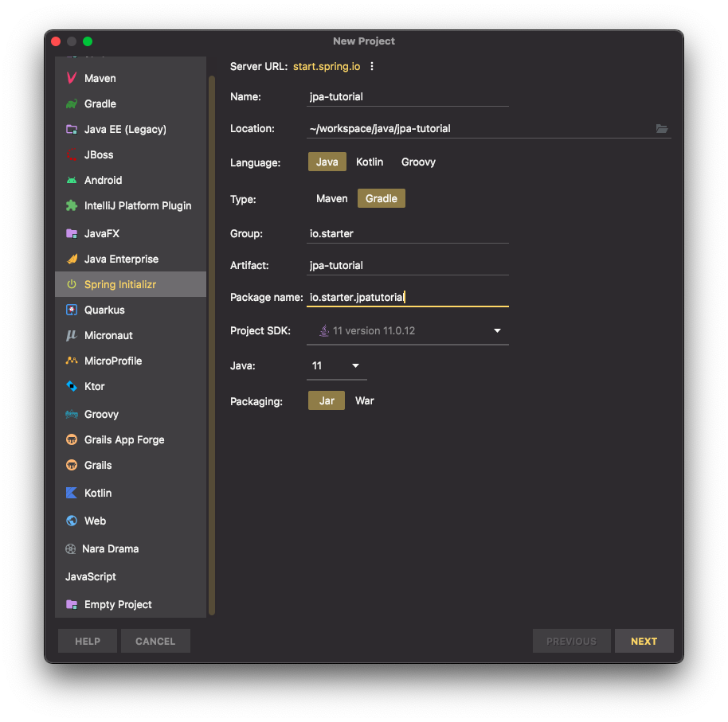Select the Java Enterprise entry
Image resolution: width=728 pixels, height=722 pixels.
(131, 259)
